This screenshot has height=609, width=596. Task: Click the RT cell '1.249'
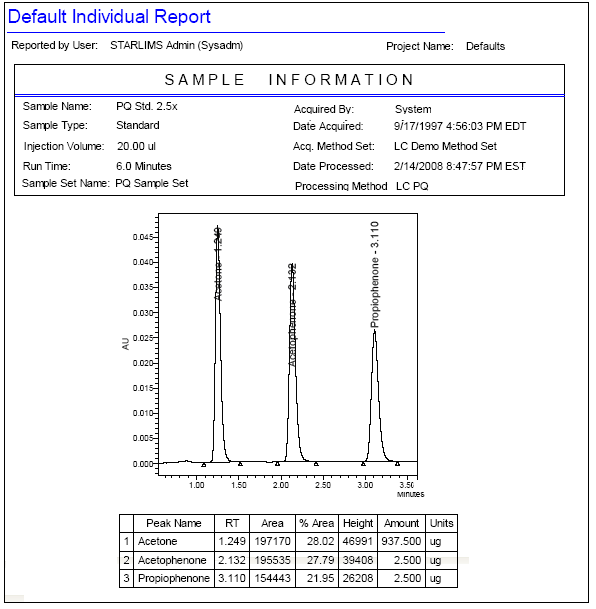point(232,541)
